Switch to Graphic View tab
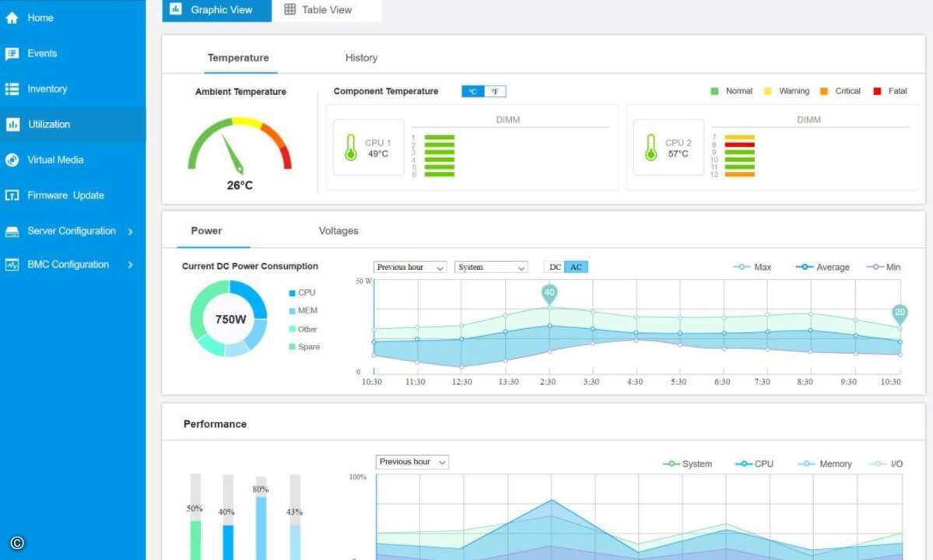 216,10
